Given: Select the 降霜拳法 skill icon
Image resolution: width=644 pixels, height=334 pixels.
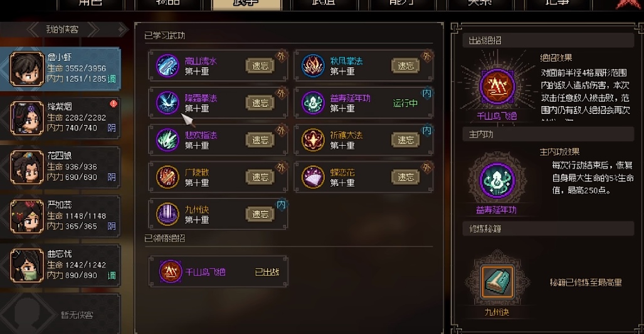Looking at the screenshot, I should pos(167,102).
